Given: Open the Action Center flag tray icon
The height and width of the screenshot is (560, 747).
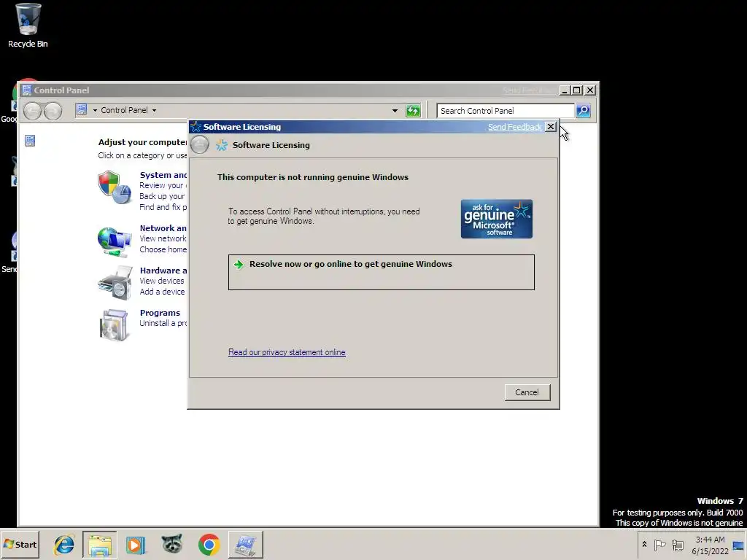Looking at the screenshot, I should (659, 545).
